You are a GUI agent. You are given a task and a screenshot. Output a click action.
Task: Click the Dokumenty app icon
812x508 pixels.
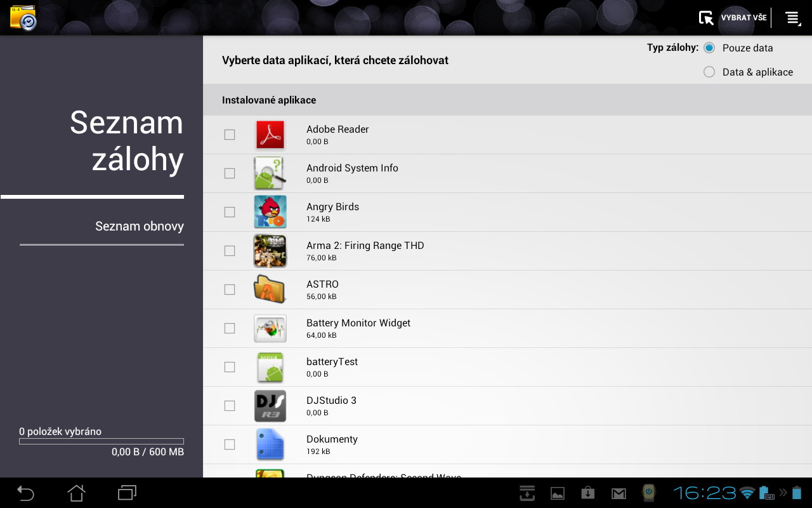(270, 444)
